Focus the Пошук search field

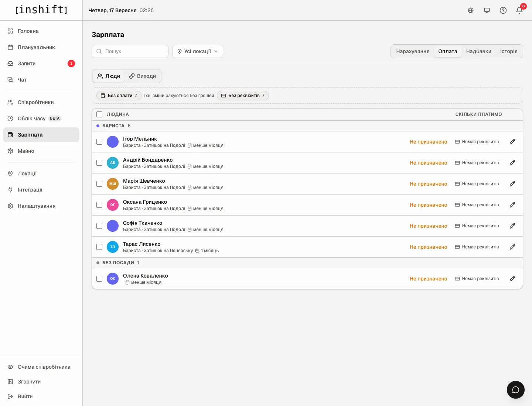130,51
